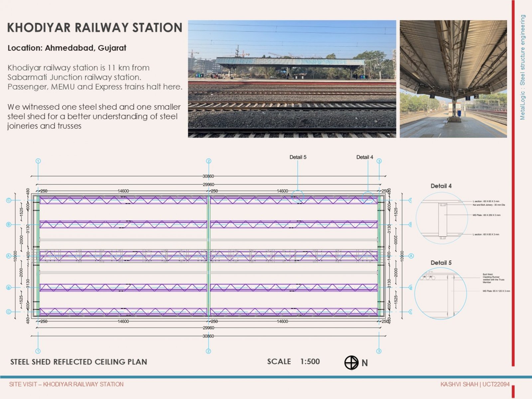The height and width of the screenshot is (399, 532).
Task: Click the 10900 dimension left of plan
Action: tap(15, 256)
